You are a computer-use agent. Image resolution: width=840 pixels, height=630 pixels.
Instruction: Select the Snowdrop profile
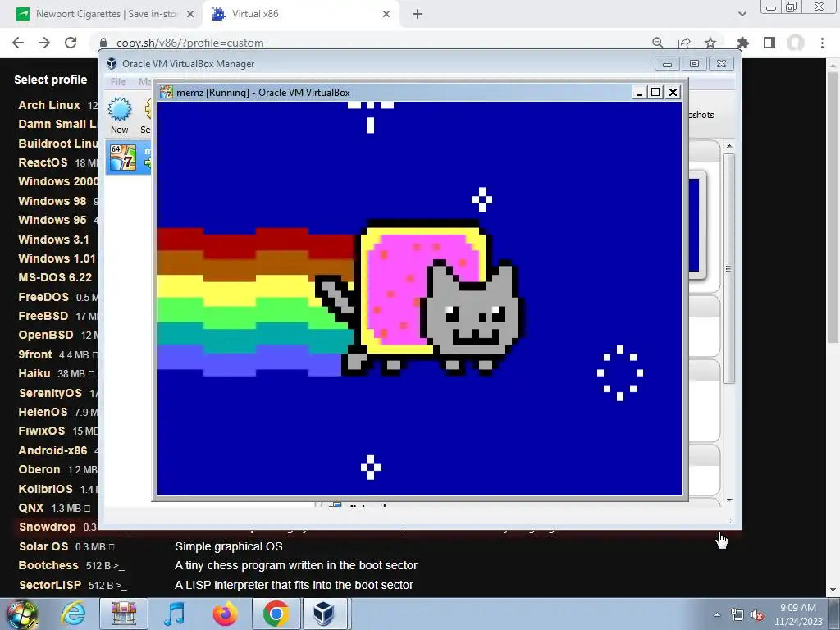[x=47, y=527]
